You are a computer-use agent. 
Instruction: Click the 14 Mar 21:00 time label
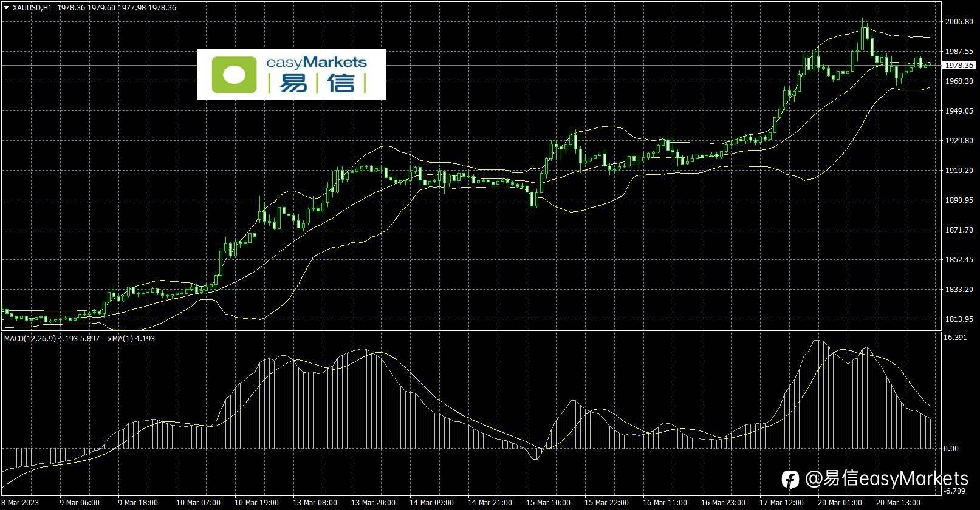pyautogui.click(x=490, y=503)
